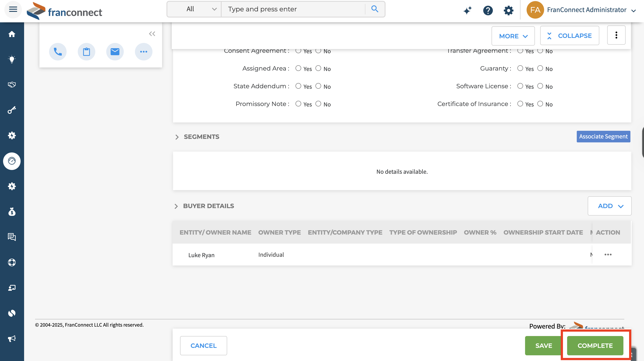Screen dimensions: 644x361
Task: Open the lightbulb sidebar module
Action: 12,59
